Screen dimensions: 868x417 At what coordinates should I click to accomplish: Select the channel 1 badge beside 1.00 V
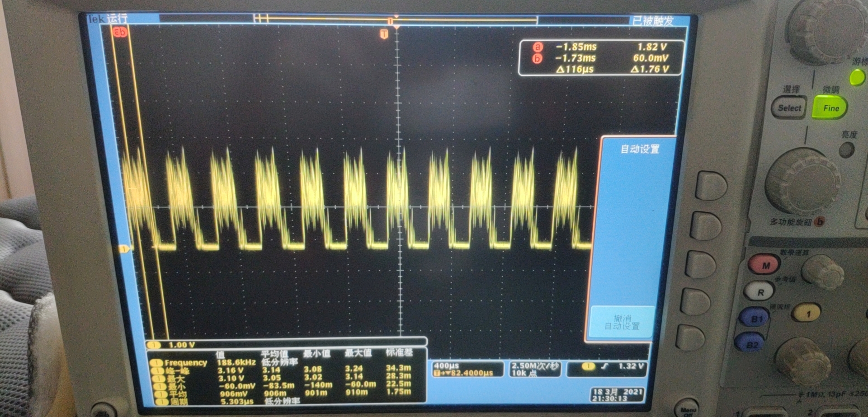[154, 345]
